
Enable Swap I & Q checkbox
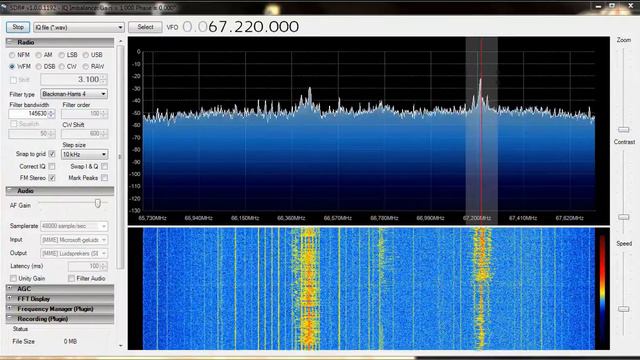click(x=104, y=166)
